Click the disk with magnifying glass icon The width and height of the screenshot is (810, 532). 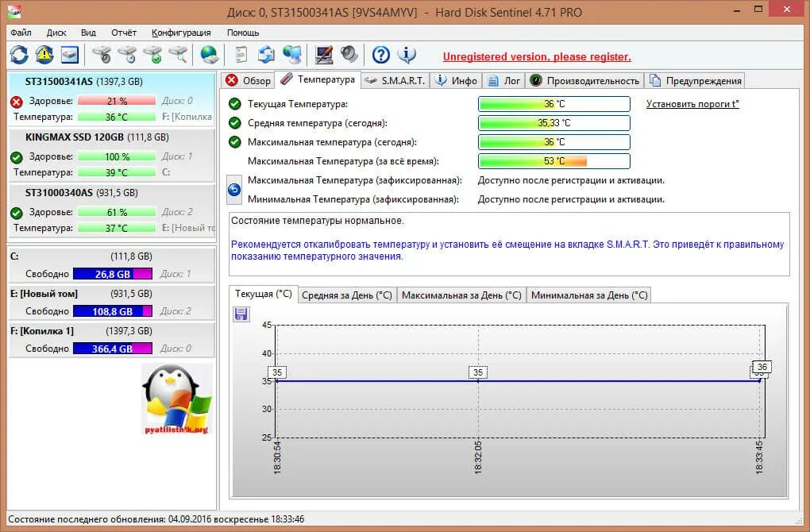click(x=178, y=55)
